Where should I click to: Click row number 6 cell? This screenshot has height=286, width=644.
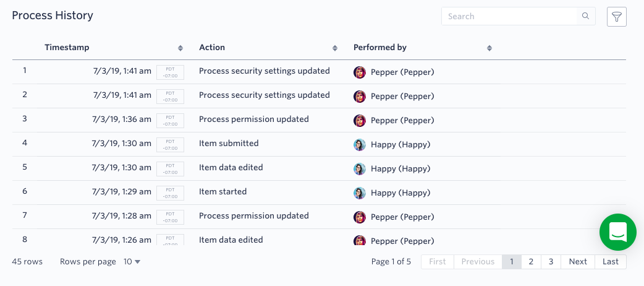pyautogui.click(x=25, y=191)
